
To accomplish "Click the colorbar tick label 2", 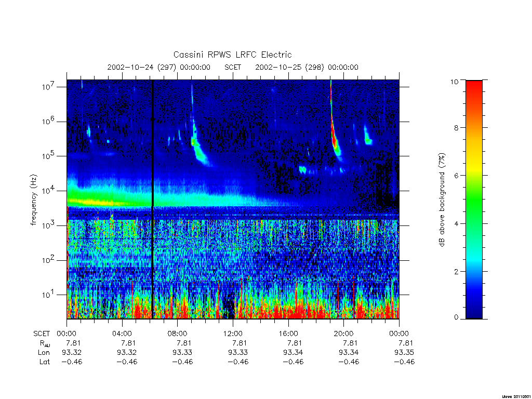I will 456,271.
